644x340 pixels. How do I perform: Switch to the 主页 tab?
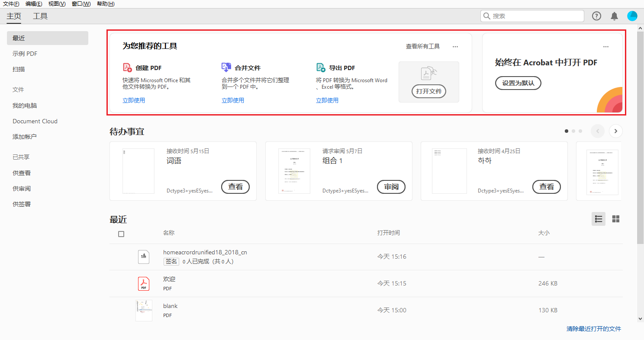14,16
